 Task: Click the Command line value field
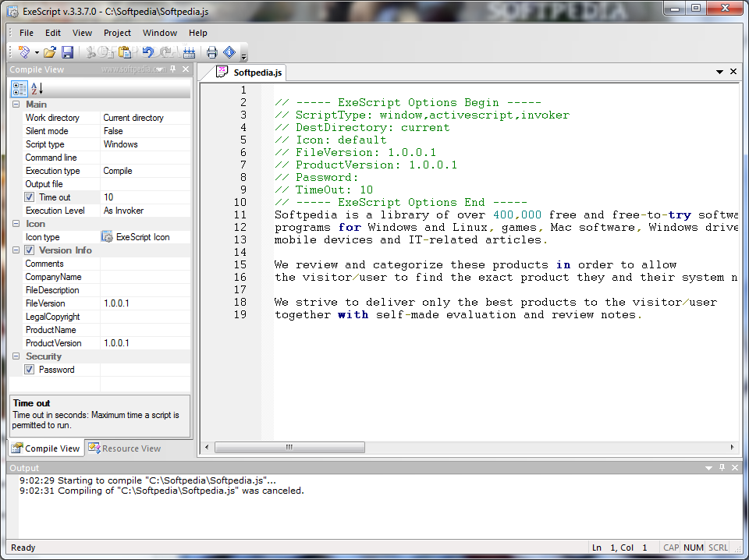[x=145, y=158]
